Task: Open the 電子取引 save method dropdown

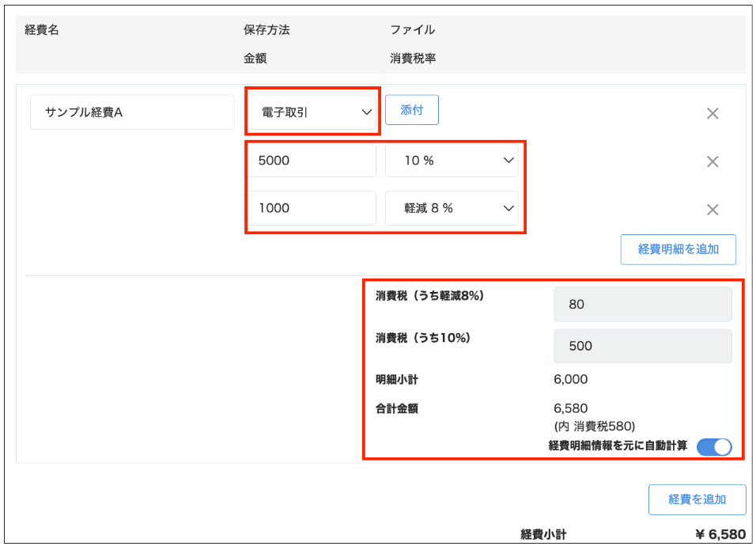Action: [x=312, y=112]
